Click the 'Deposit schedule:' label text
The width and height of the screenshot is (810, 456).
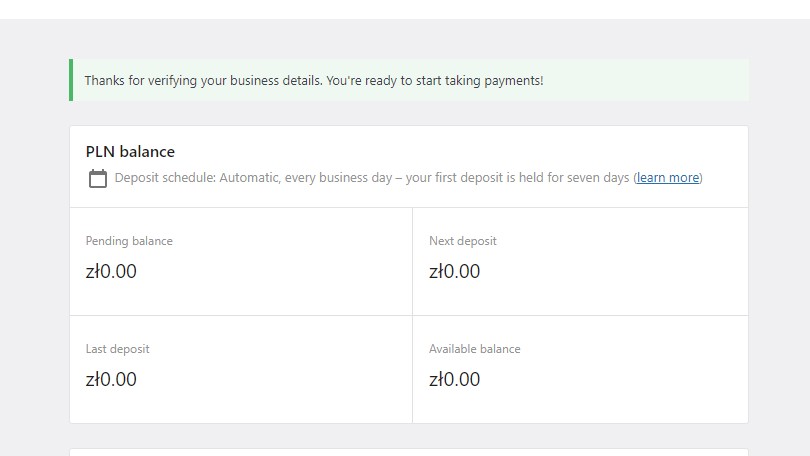click(x=165, y=178)
